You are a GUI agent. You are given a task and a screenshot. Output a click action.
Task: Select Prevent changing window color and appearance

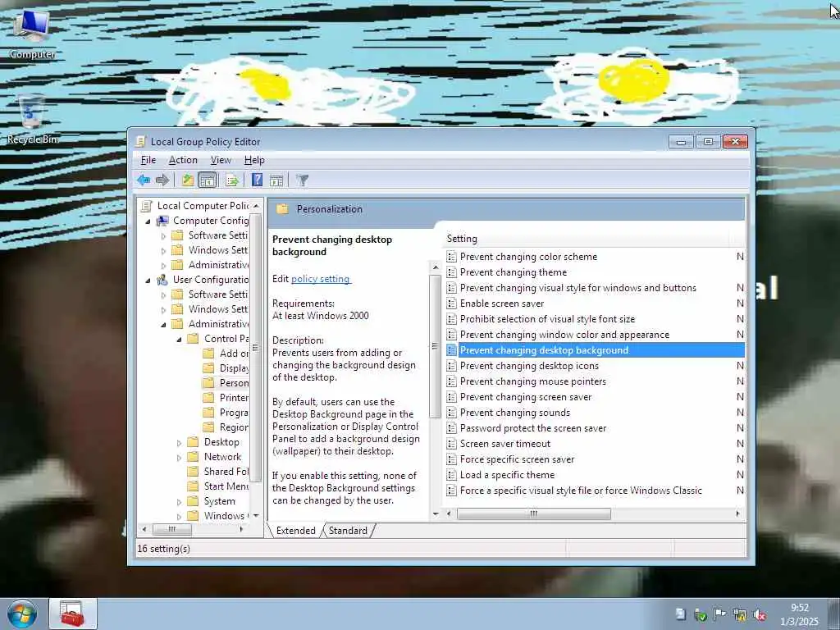click(x=564, y=335)
